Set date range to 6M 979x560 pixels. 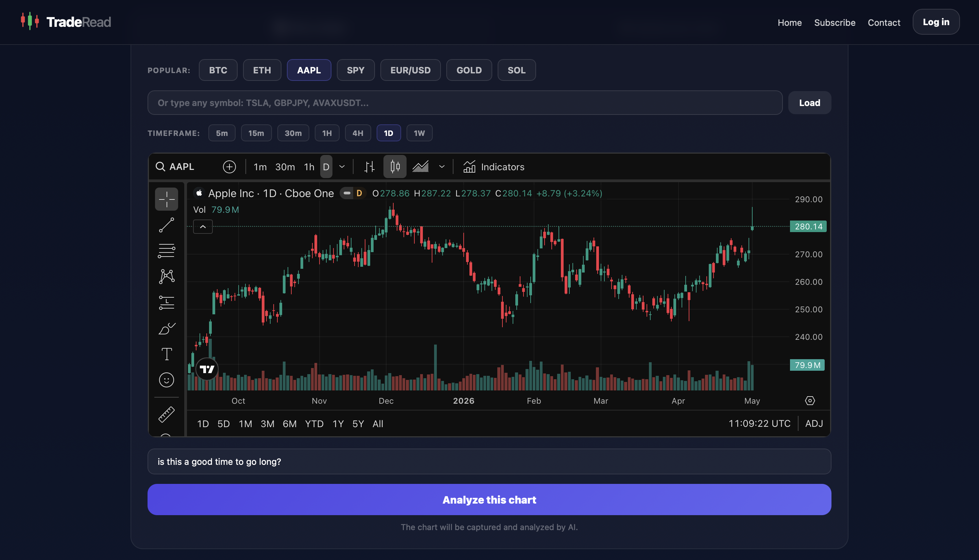[x=290, y=423]
